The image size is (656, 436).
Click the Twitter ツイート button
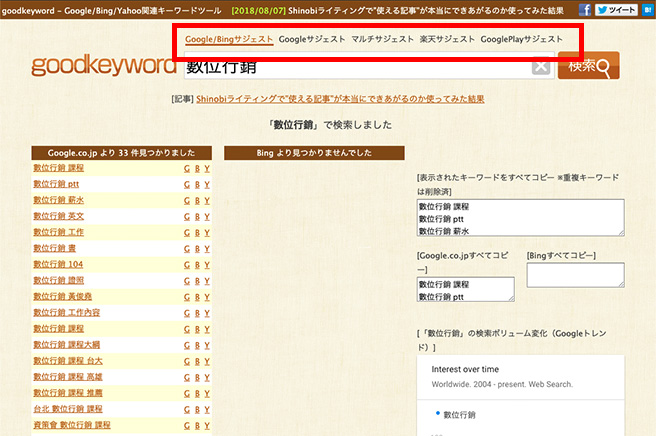[x=616, y=10]
